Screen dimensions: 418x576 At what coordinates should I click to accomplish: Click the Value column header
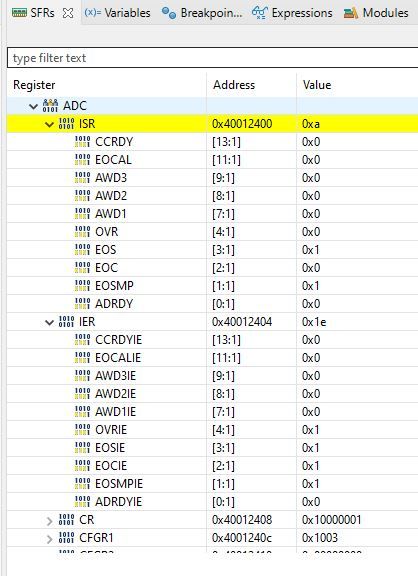(317, 85)
